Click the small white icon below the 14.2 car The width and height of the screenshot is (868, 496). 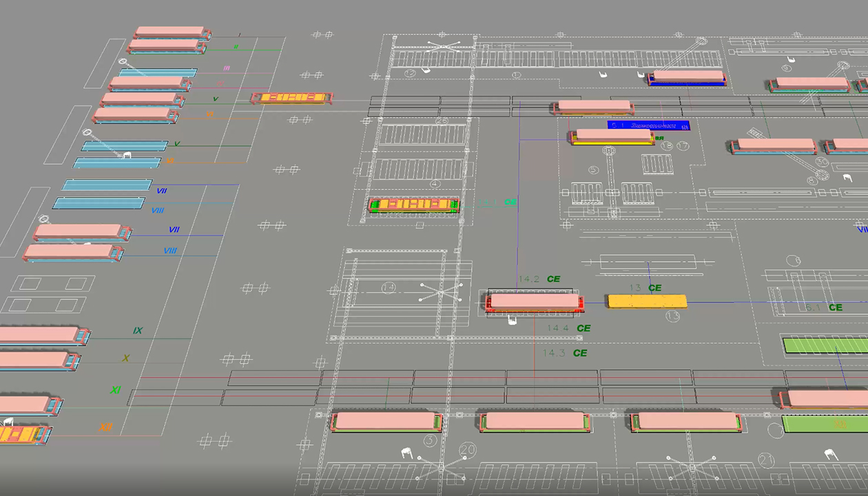(512, 320)
